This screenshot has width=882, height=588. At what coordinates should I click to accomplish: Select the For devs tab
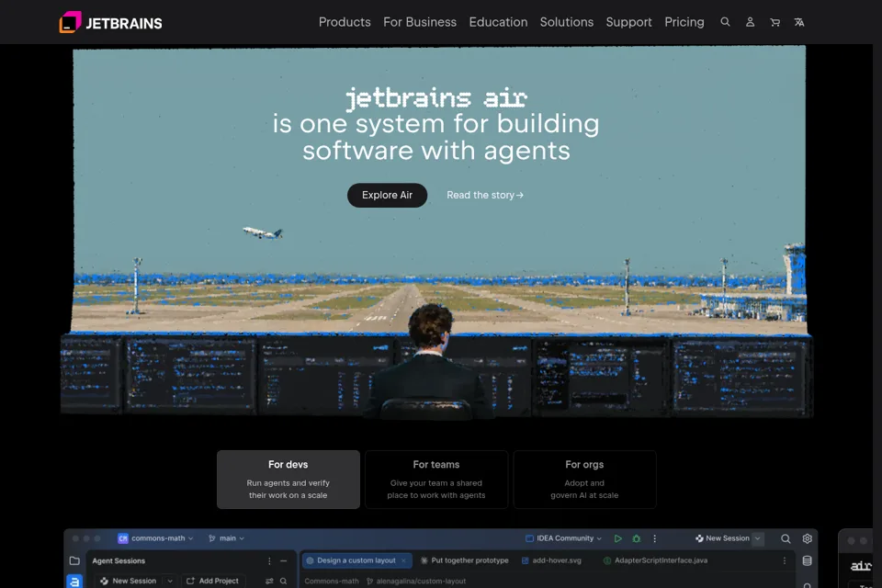click(288, 480)
